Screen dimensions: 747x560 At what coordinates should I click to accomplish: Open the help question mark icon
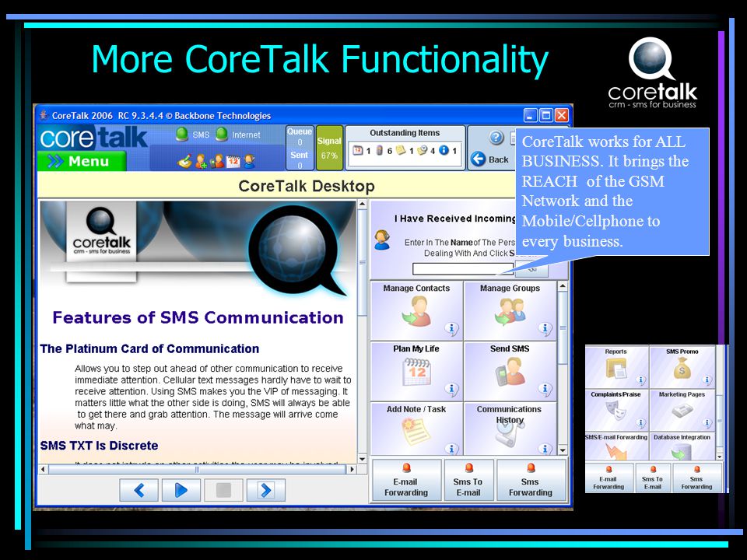point(496,138)
